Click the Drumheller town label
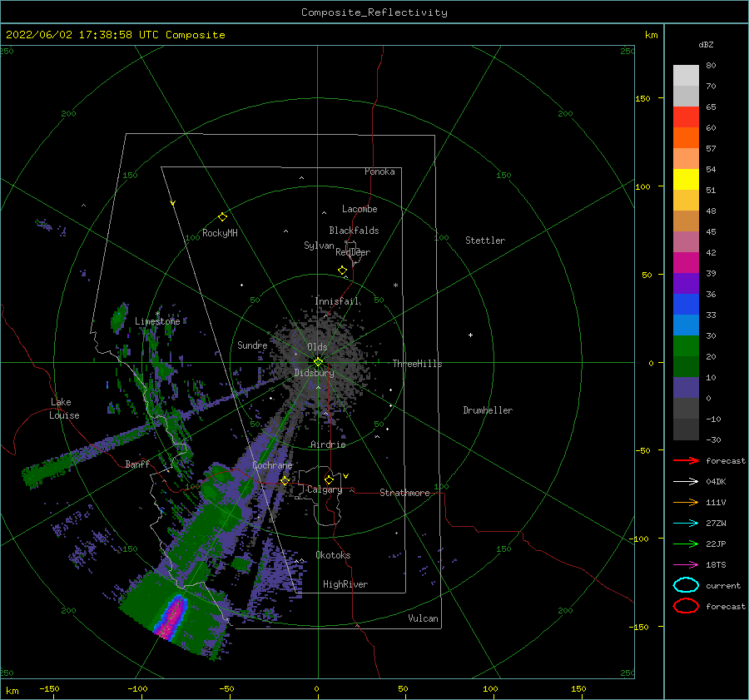This screenshot has width=749, height=700. pyautogui.click(x=488, y=410)
